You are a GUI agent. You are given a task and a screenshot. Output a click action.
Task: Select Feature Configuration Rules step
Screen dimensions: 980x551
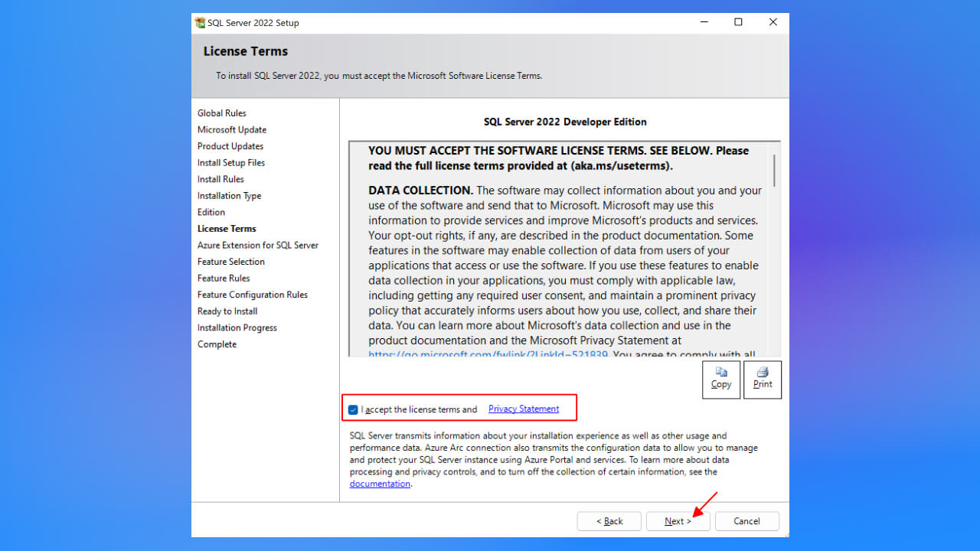(253, 295)
